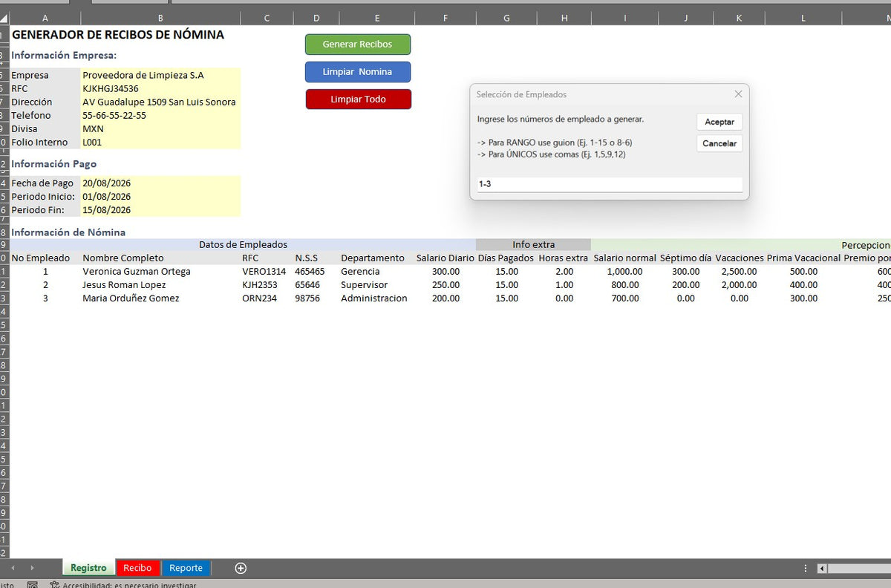Select cell with Proveedora de Limpieza S.A

pos(160,75)
